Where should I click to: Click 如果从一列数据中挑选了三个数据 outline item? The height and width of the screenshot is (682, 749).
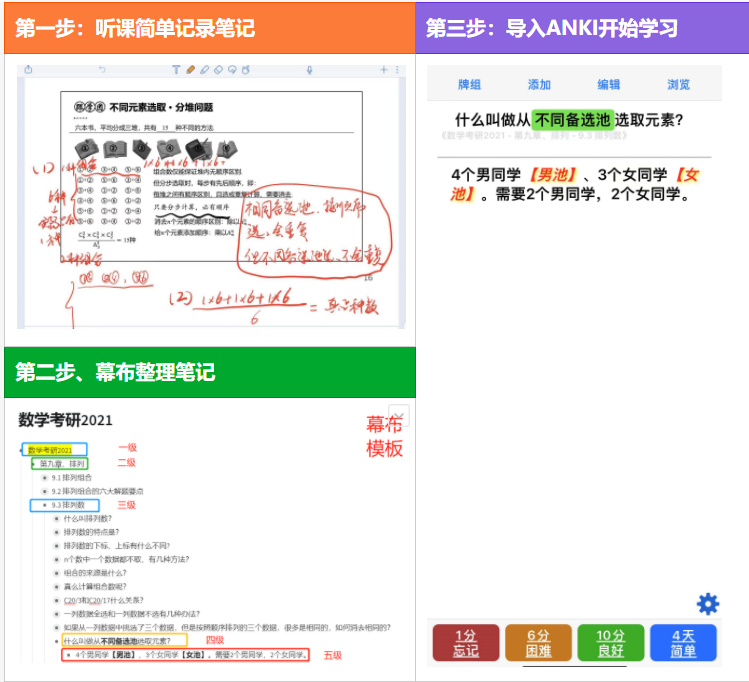coord(227,627)
